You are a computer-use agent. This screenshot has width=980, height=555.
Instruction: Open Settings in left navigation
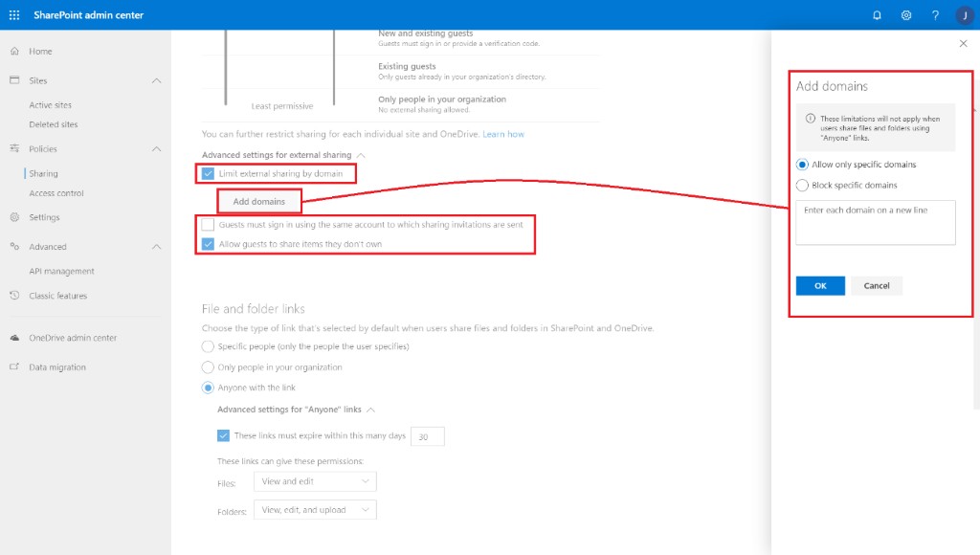[44, 217]
